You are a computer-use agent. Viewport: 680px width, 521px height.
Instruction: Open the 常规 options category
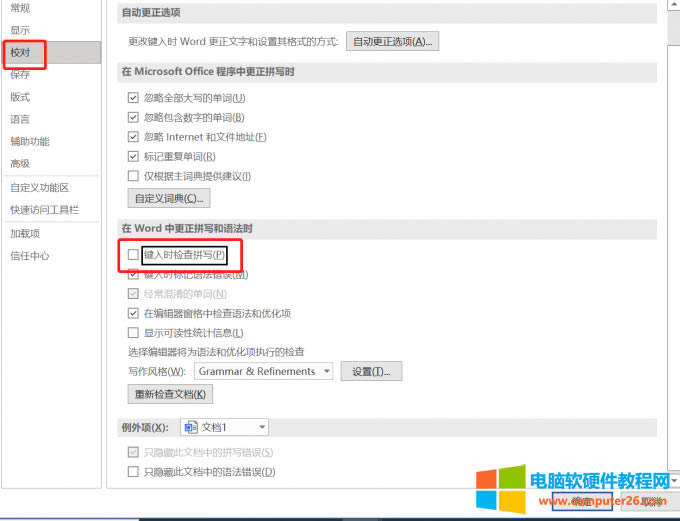(20, 8)
